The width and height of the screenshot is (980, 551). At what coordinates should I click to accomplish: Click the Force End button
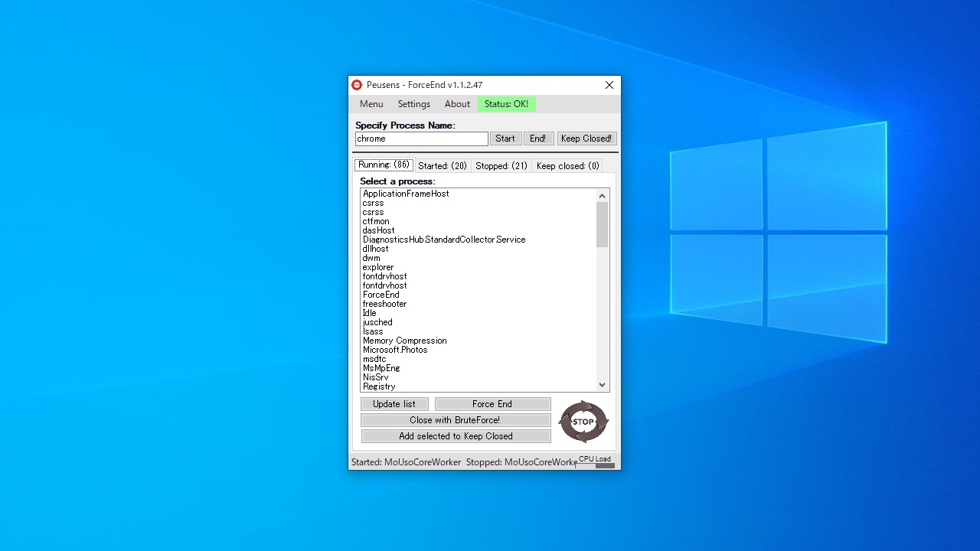point(492,404)
